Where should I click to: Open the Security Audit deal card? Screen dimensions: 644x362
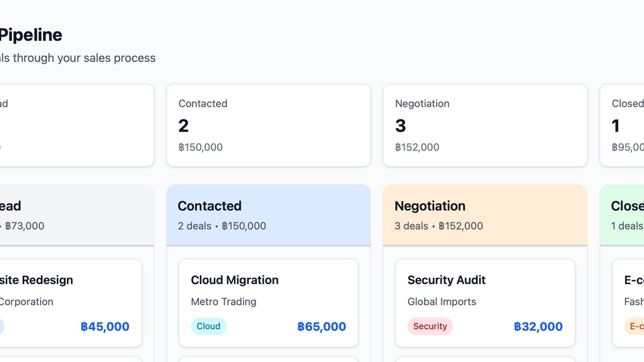click(x=485, y=303)
